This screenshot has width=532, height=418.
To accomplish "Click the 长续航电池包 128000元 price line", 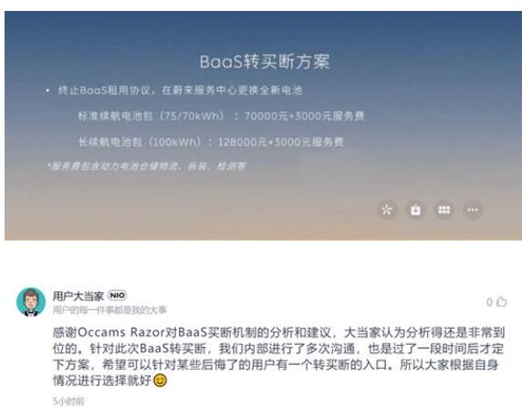I will [211, 141].
